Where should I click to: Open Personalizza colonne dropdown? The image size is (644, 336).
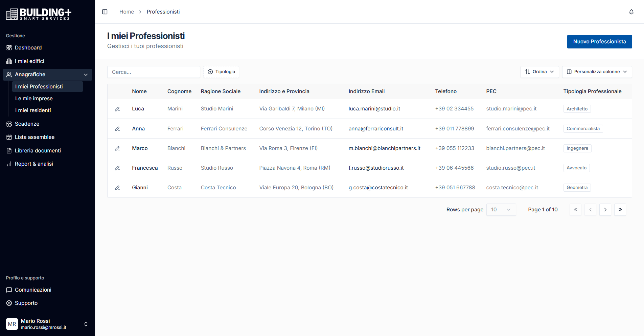pyautogui.click(x=597, y=72)
